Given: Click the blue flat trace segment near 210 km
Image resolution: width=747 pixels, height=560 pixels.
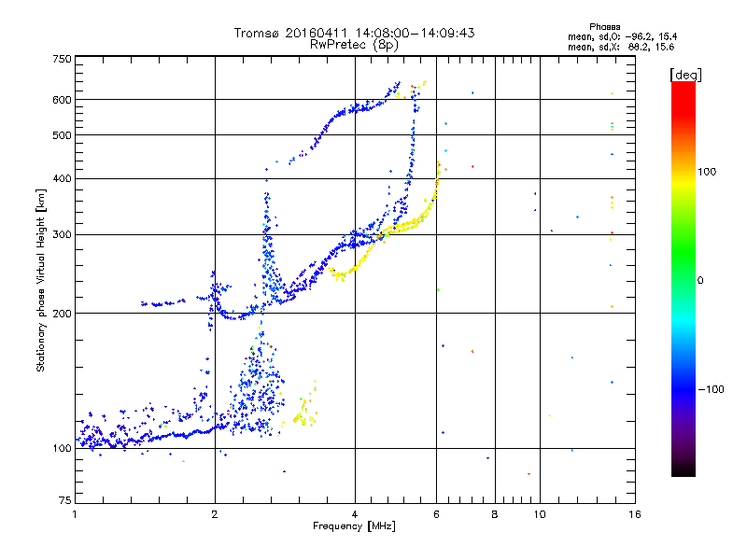Looking at the screenshot, I should click(163, 302).
